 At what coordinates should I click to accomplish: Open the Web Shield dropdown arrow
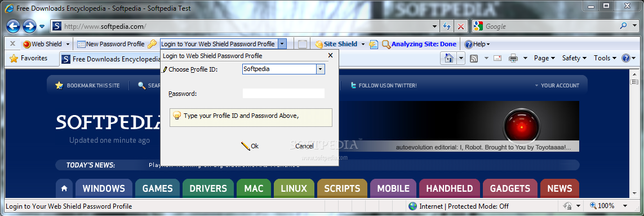point(68,44)
